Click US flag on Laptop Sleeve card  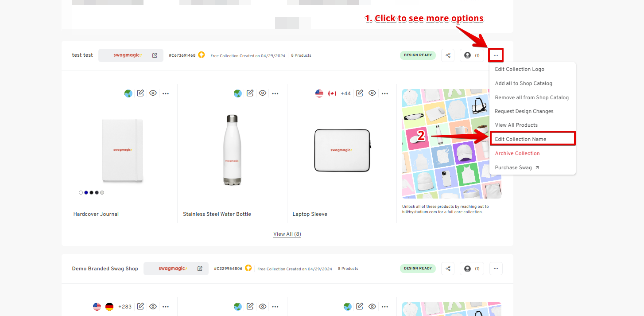pyautogui.click(x=319, y=94)
